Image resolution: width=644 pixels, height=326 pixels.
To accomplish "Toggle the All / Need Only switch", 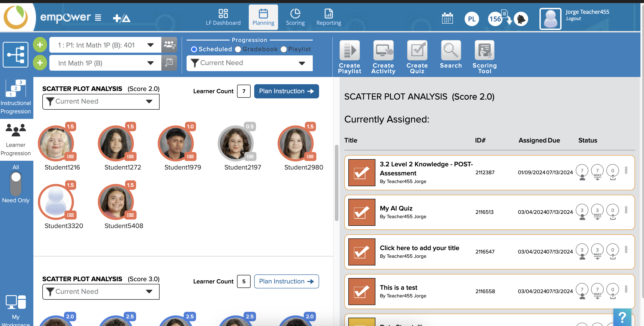I will click(16, 184).
